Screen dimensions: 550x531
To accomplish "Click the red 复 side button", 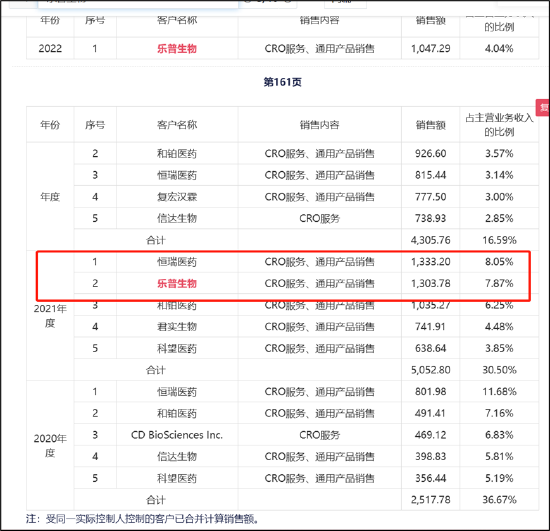I will click(x=543, y=107).
